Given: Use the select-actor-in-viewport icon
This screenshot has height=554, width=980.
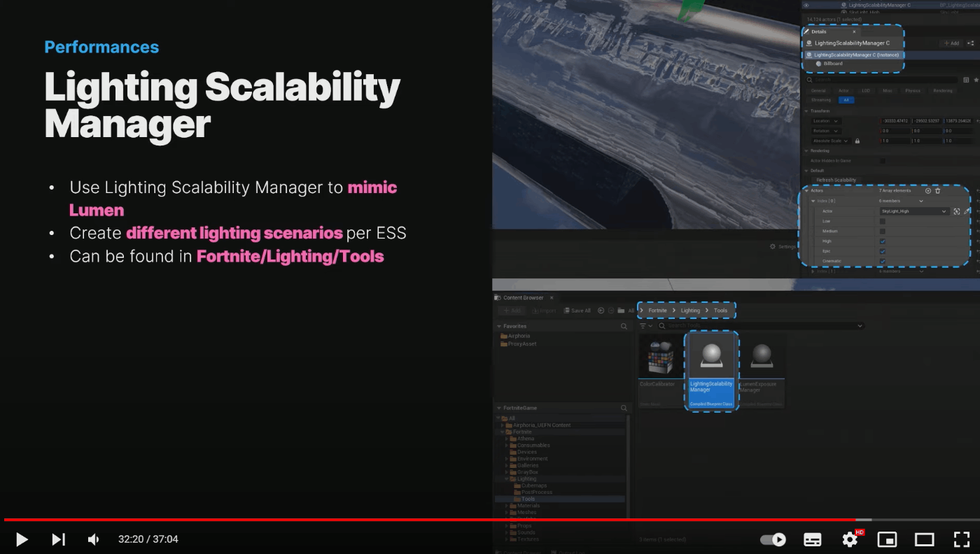Looking at the screenshot, I should tap(957, 211).
